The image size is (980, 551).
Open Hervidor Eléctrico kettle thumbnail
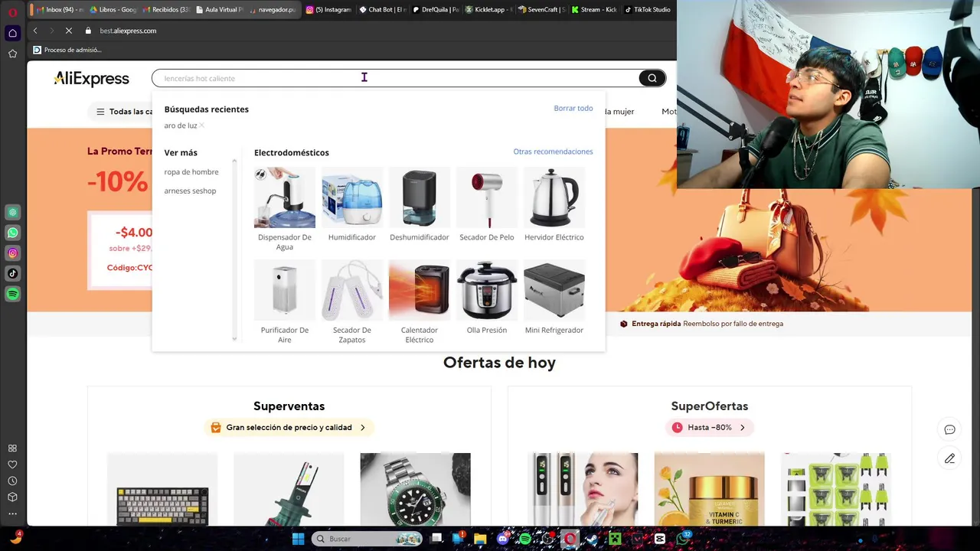coord(554,197)
